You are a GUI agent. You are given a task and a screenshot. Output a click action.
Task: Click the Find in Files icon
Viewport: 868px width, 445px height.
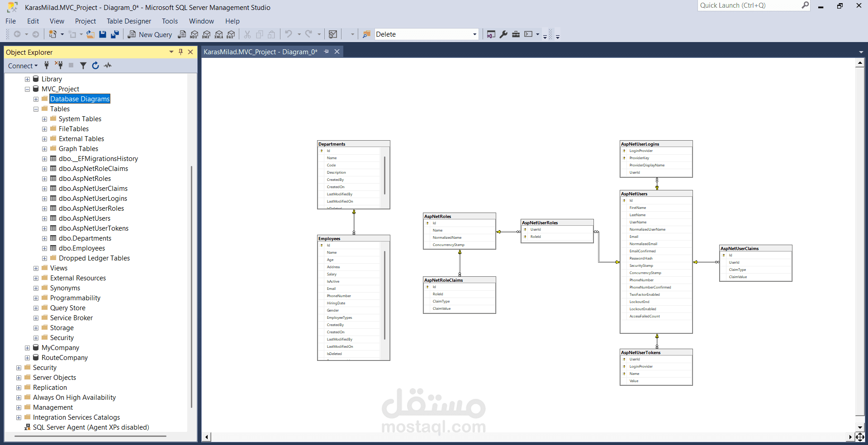[x=366, y=34]
